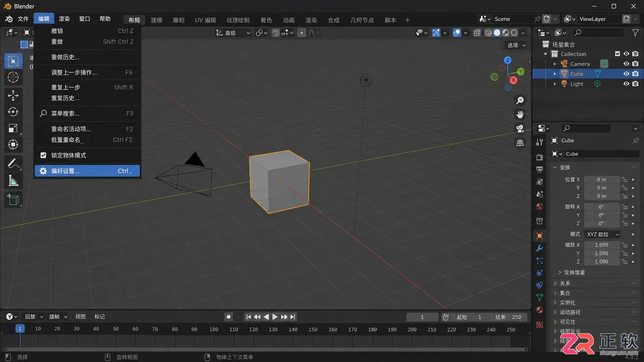Click the outliner filter funnel icon
This screenshot has width=644, height=362.
(x=636, y=33)
